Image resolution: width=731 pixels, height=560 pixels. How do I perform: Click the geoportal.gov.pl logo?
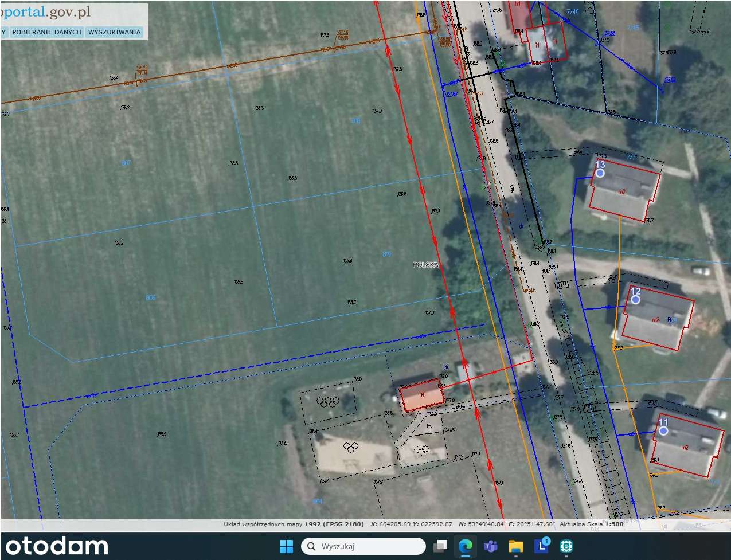tap(46, 12)
